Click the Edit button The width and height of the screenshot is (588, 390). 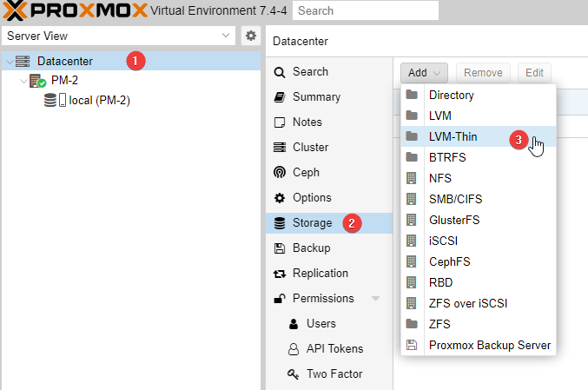click(x=534, y=73)
